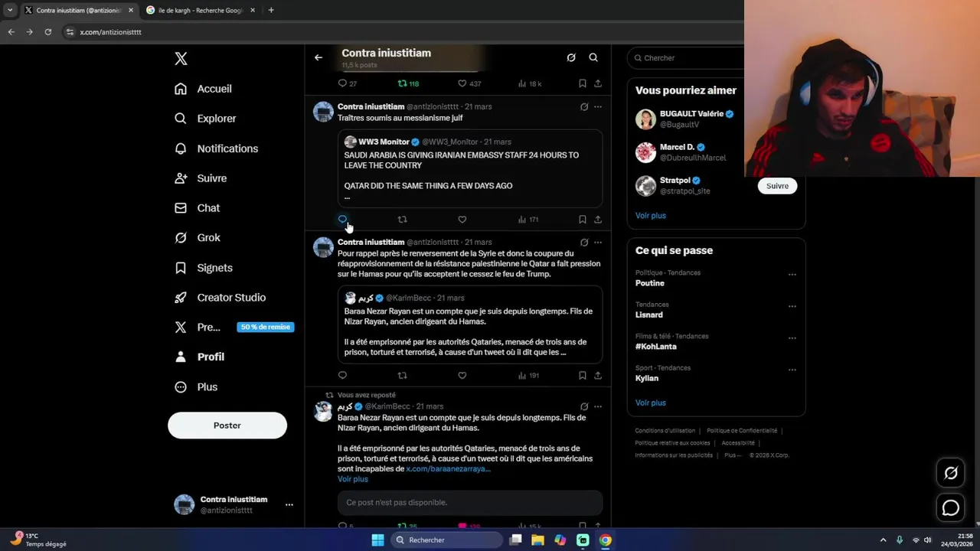View analytics showing 171 views

coord(528,220)
